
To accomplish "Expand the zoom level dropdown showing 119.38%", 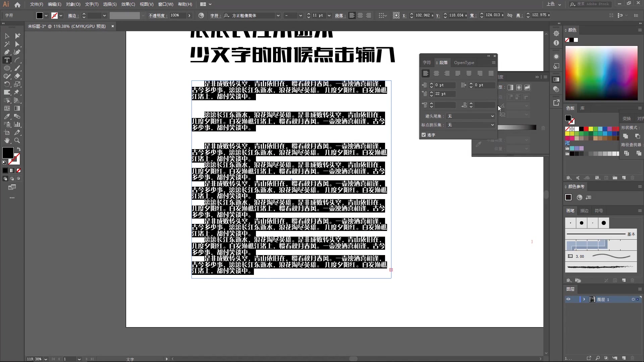I will tap(46, 359).
